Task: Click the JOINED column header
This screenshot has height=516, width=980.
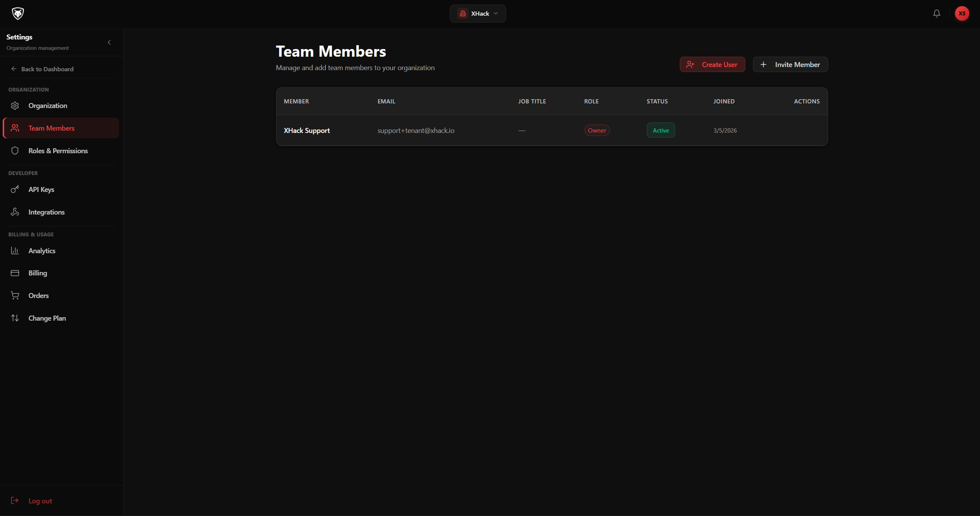Action: 724,102
